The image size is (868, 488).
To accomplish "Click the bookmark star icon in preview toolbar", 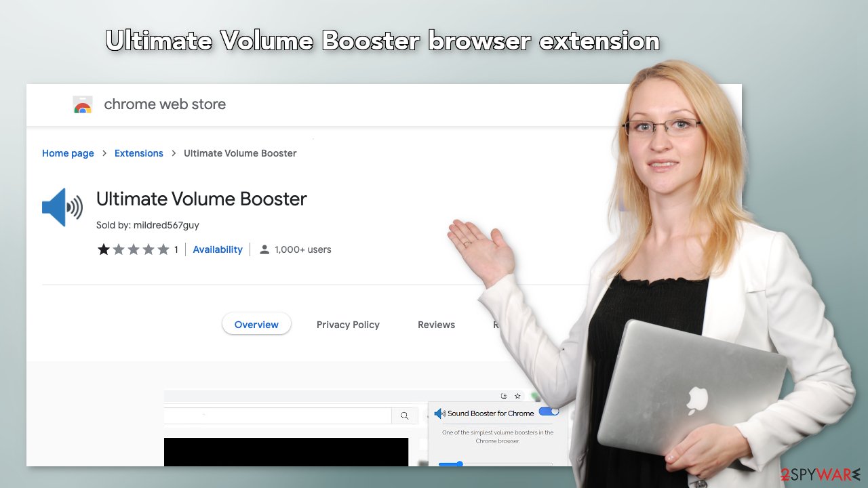I will (517, 396).
